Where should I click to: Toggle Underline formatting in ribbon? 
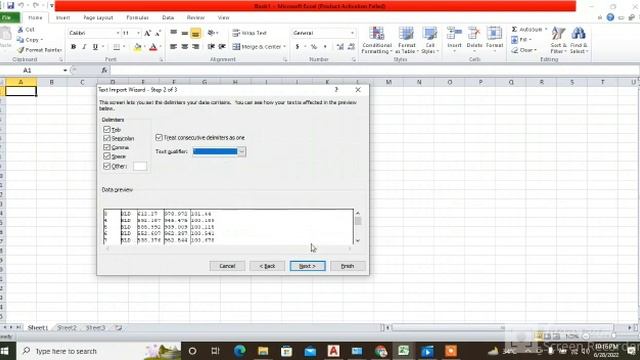click(x=95, y=47)
